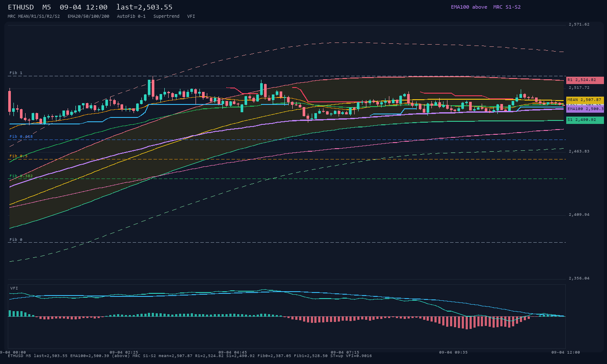
Task: Click the ETHUSD M5 chart title at top
Action: point(90,7)
